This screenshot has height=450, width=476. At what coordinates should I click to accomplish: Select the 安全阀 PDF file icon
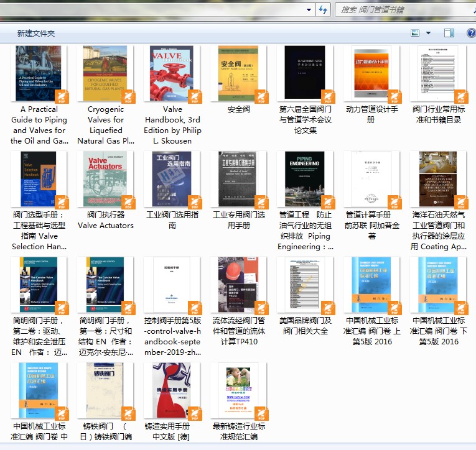click(x=239, y=73)
